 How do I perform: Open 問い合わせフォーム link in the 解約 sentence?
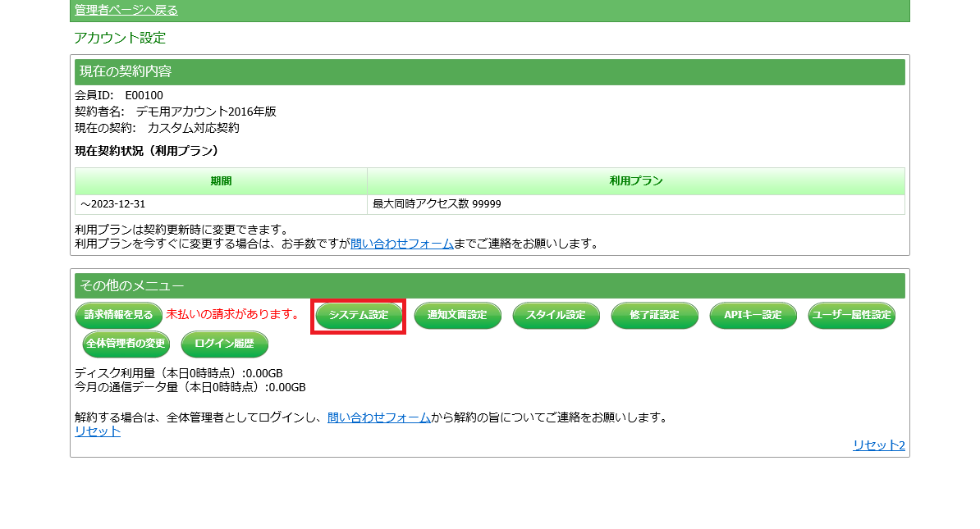378,417
